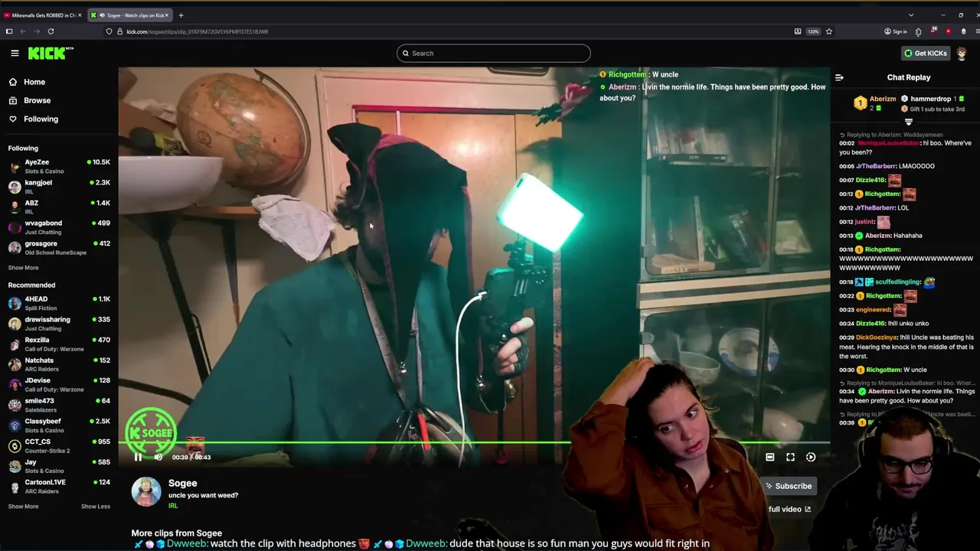Open Sogee streamer avatar
Viewport: 980px width, 551px height.
146,492
